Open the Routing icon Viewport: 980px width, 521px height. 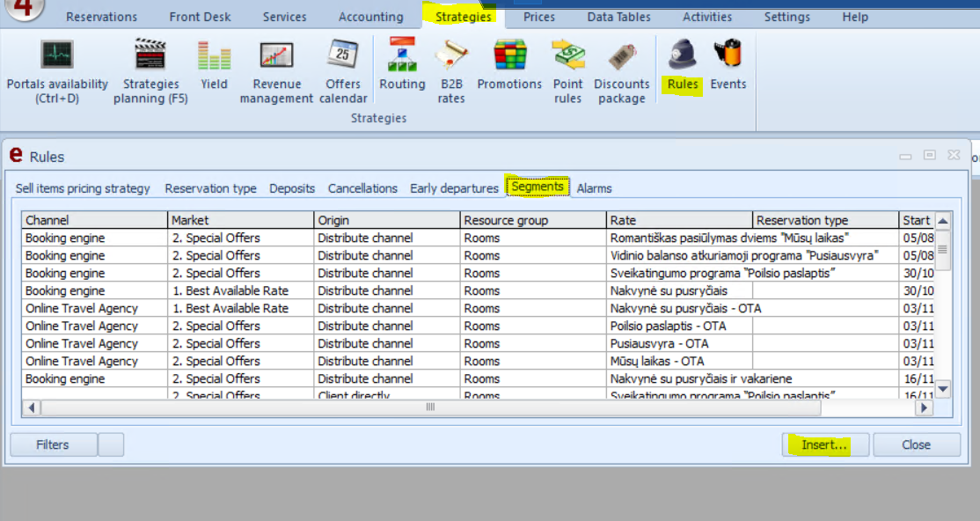[x=402, y=55]
